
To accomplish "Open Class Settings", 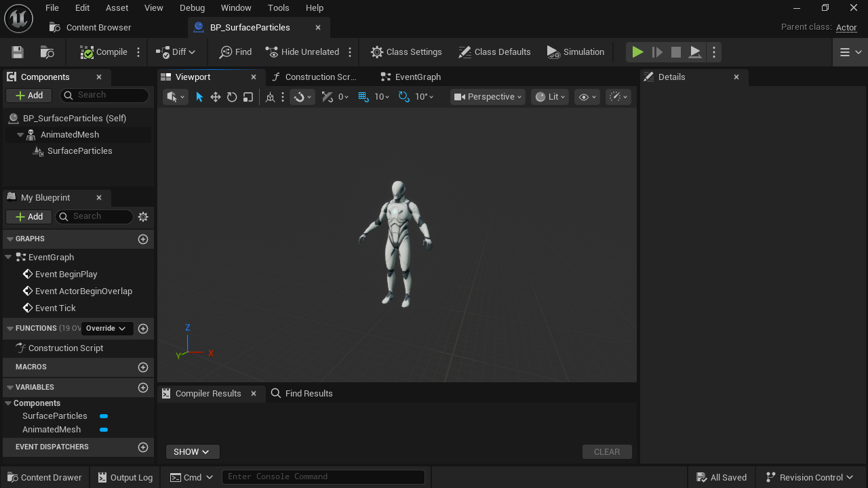I will 406,52.
